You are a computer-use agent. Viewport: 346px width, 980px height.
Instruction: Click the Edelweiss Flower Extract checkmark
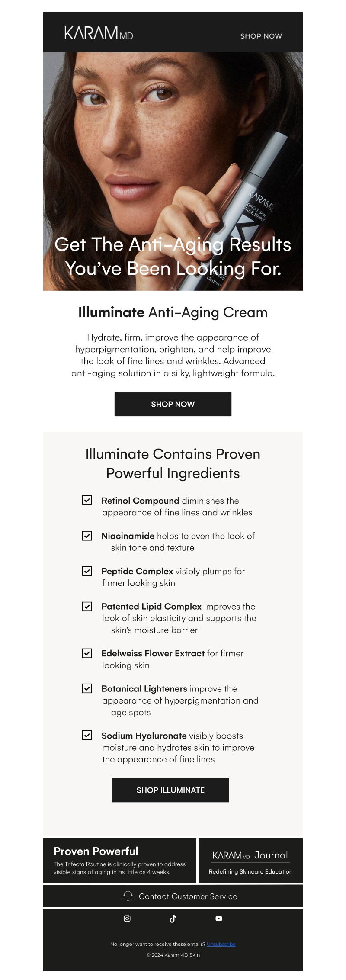[x=87, y=653]
